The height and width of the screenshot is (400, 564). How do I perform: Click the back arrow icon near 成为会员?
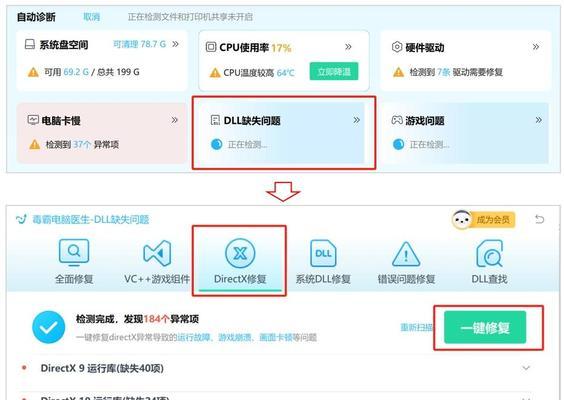pyautogui.click(x=539, y=219)
